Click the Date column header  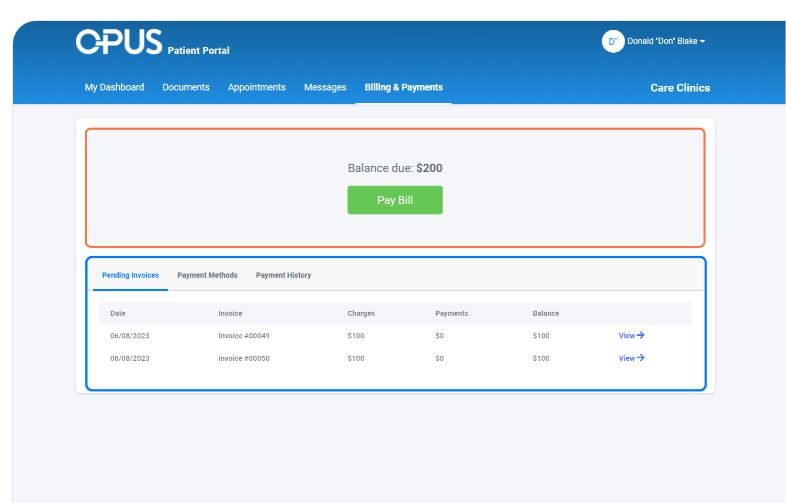[x=118, y=313]
